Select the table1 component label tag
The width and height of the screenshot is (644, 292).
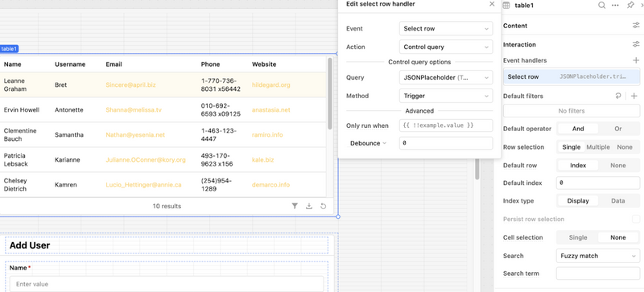[9, 49]
